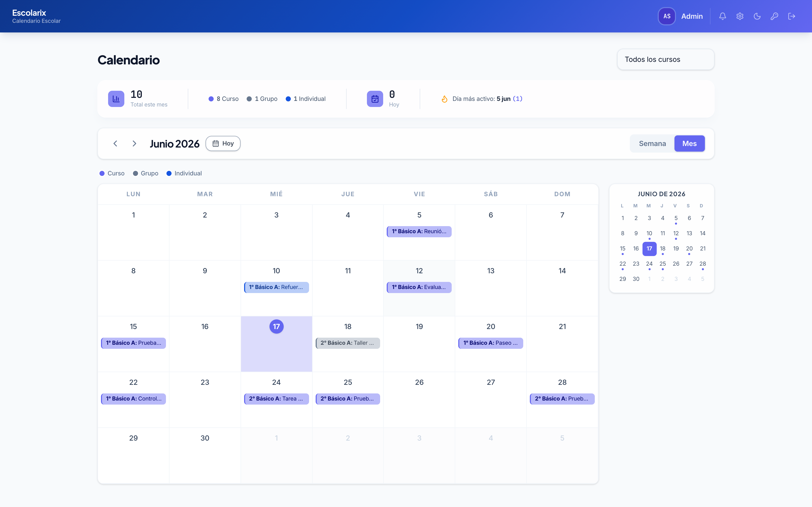Click the AS user avatar
812x507 pixels.
click(667, 16)
